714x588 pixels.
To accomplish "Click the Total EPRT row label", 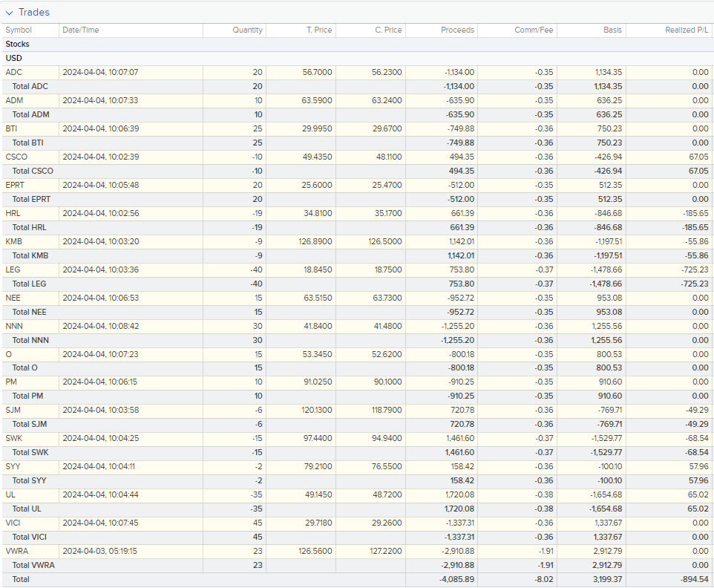I will (31, 200).
